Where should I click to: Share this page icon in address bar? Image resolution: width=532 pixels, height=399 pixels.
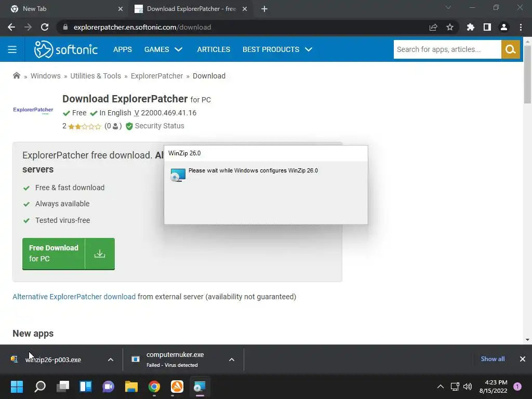pyautogui.click(x=433, y=28)
